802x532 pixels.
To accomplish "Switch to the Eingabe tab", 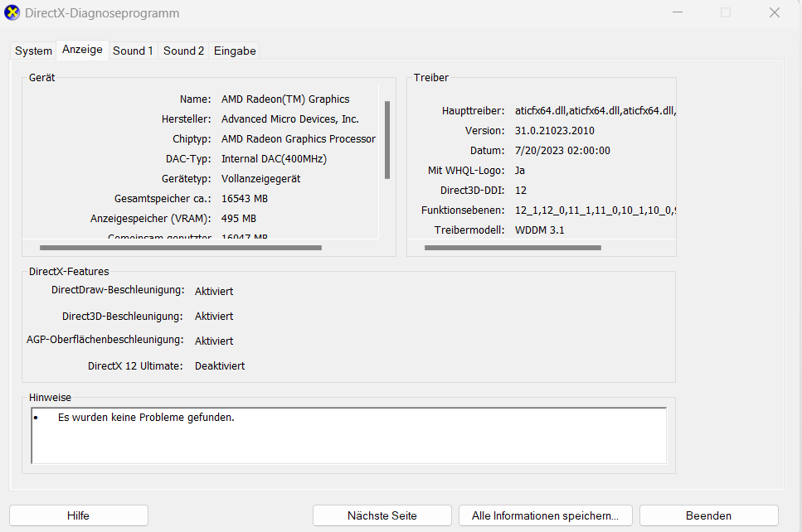I will 235,51.
